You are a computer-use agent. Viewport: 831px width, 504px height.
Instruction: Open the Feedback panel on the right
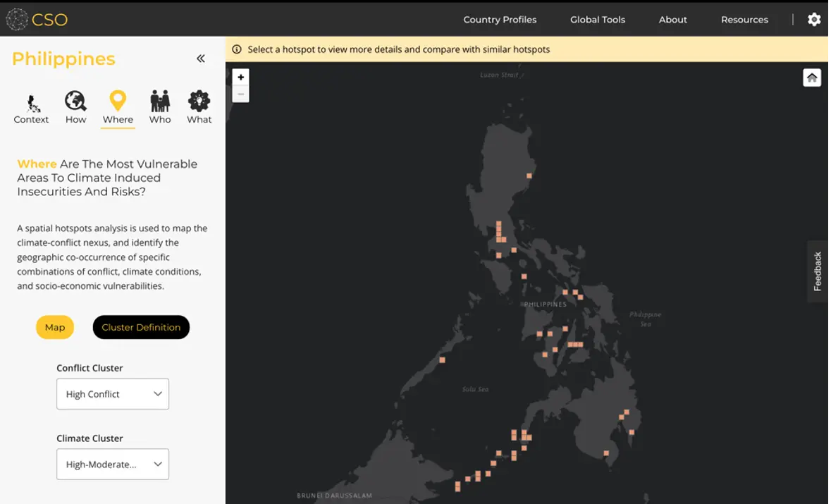(817, 271)
